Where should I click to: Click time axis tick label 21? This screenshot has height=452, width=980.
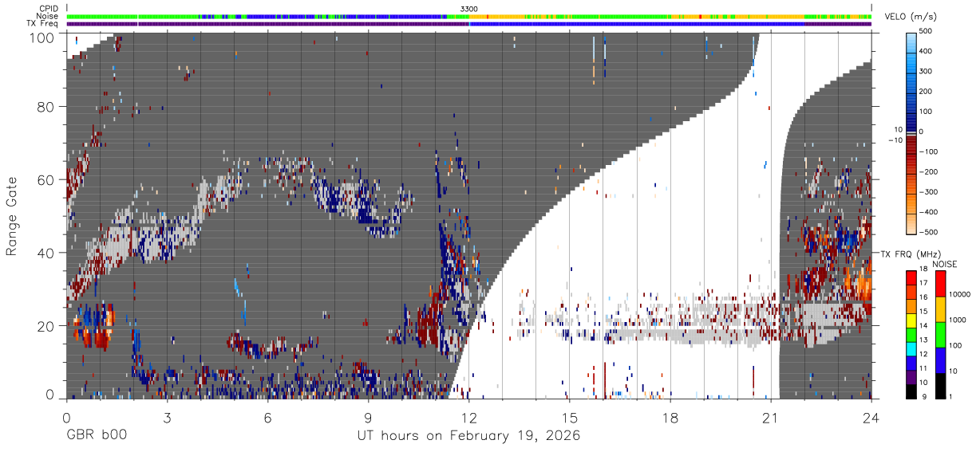770,417
